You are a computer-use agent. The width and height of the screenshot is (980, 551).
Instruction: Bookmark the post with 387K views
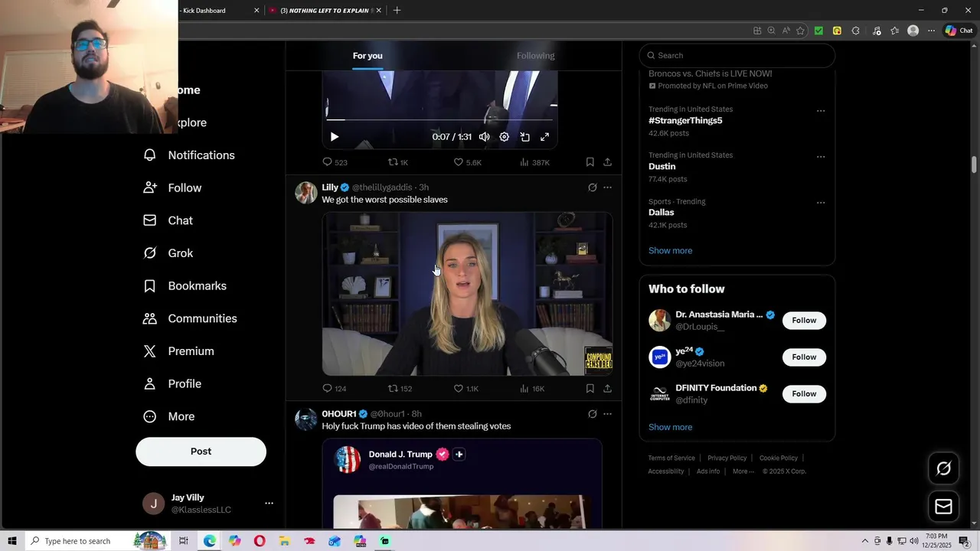click(590, 162)
